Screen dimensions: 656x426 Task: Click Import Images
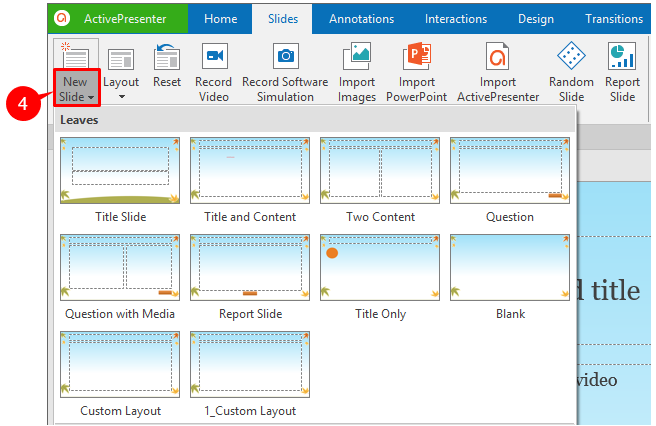357,72
